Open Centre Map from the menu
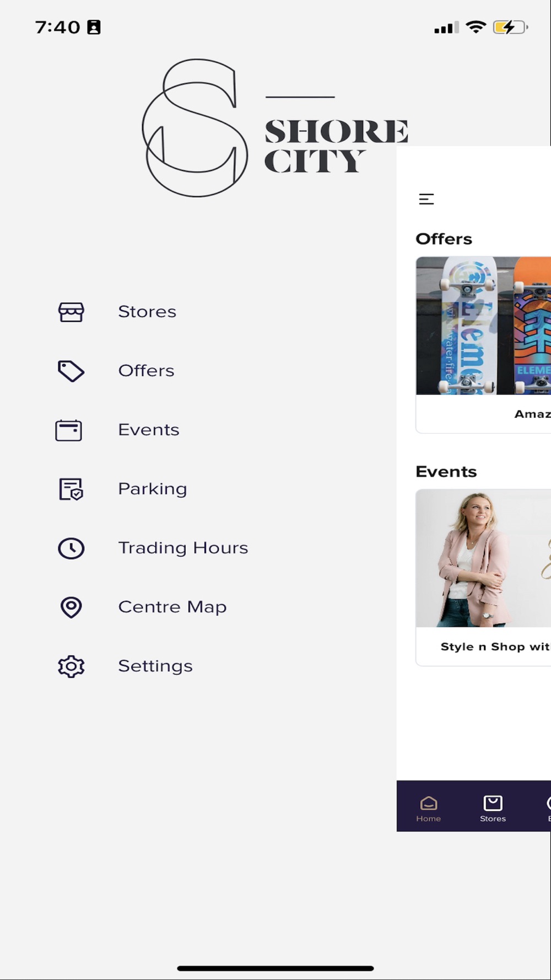This screenshot has height=980, width=551. point(172,607)
